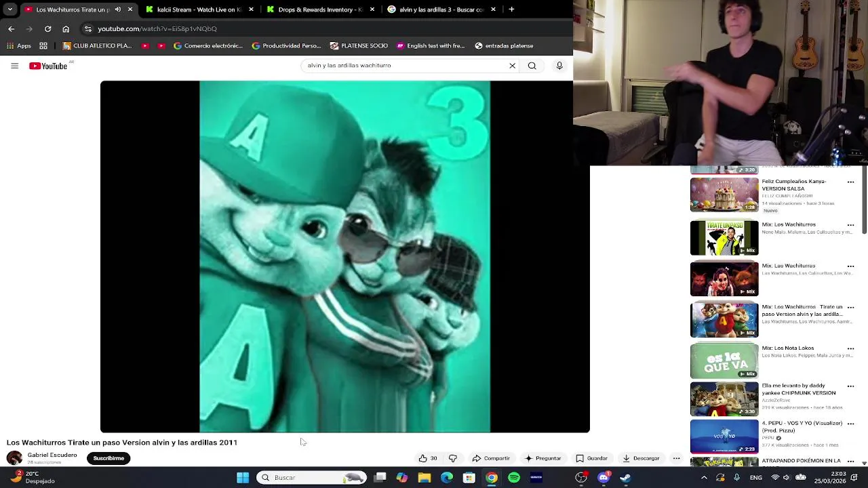The image size is (868, 488).
Task: Open the weather widget showing 20°C Despejado
Action: click(x=33, y=478)
